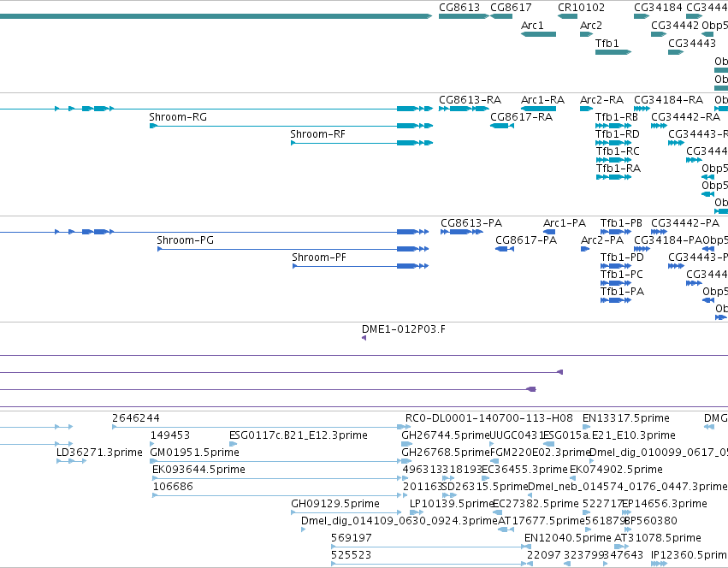
Task: Select the GH09129.5prime EST
Action: (x=346, y=512)
